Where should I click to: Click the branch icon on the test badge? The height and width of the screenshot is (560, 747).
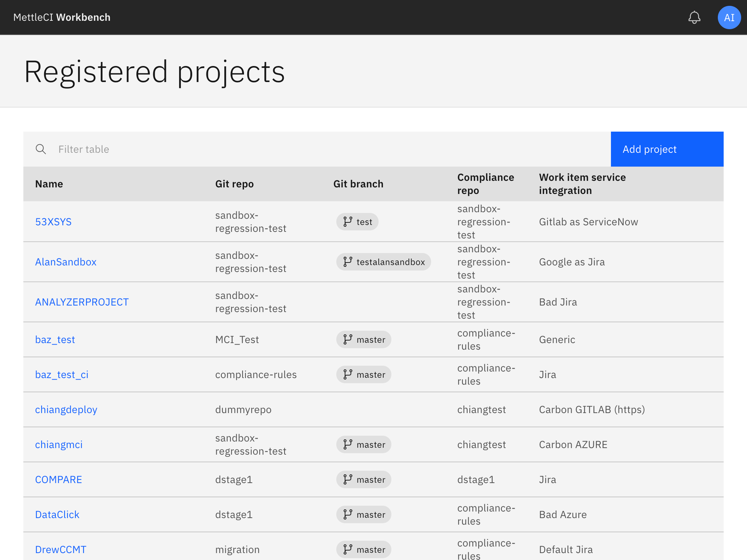[x=347, y=221]
